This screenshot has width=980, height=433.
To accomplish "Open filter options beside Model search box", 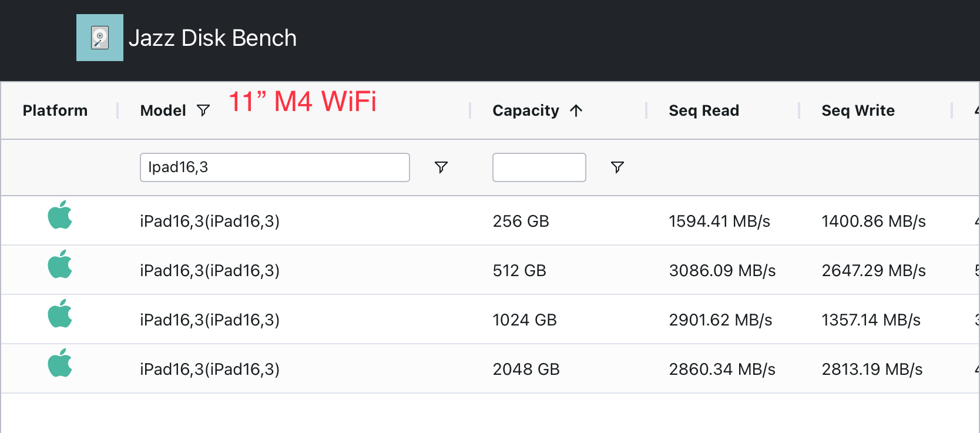I will (x=441, y=167).
